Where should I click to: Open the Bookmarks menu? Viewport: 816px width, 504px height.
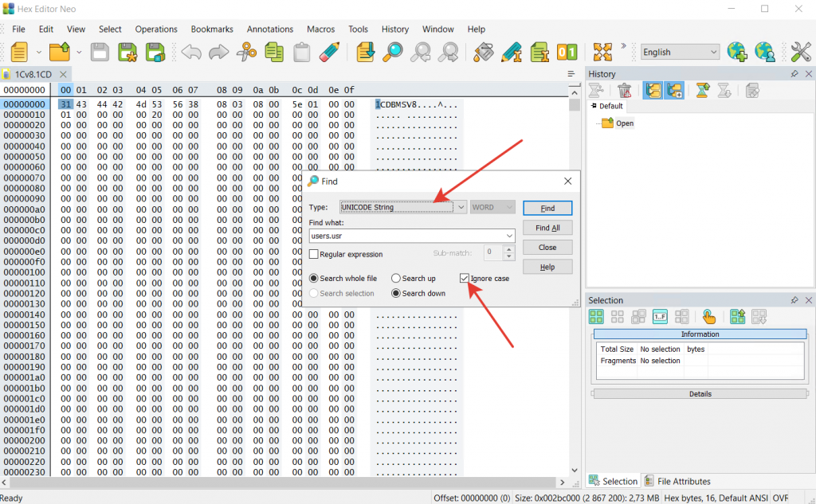(x=212, y=29)
